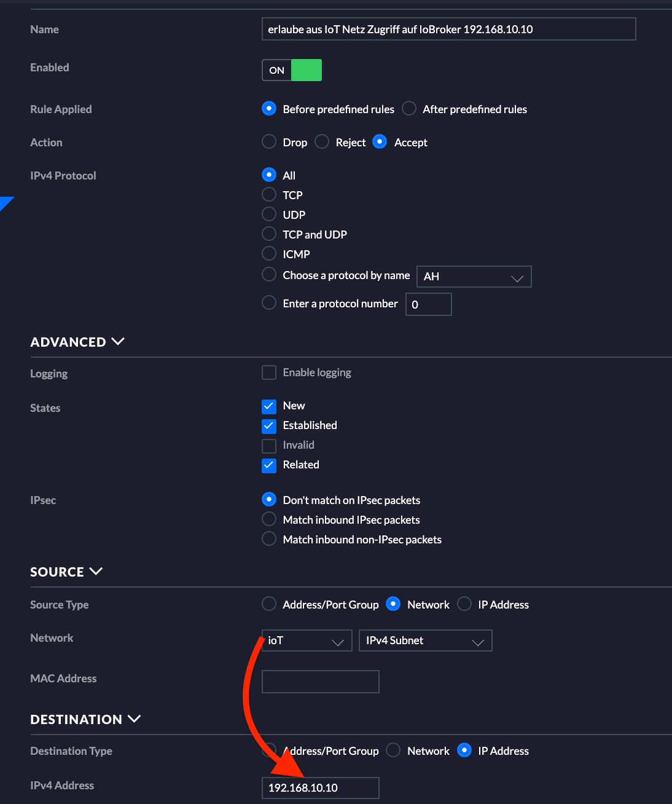
Task: Choose the Drop action
Action: (x=269, y=142)
